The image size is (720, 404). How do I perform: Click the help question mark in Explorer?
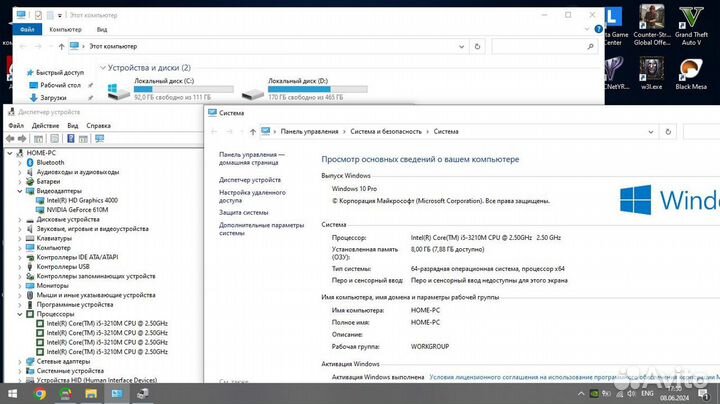click(598, 29)
